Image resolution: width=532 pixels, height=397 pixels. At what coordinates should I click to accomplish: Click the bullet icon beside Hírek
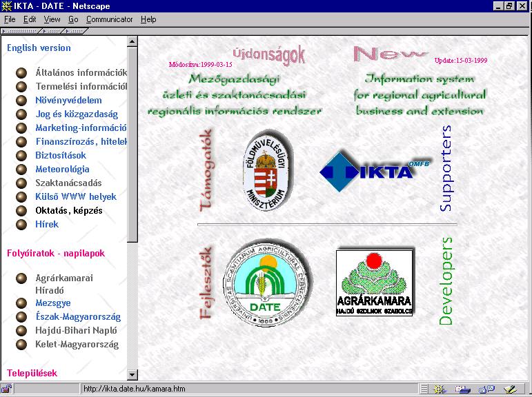pos(21,225)
